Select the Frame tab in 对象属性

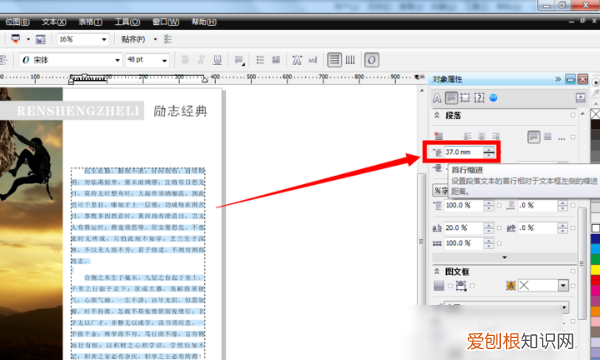[465, 98]
